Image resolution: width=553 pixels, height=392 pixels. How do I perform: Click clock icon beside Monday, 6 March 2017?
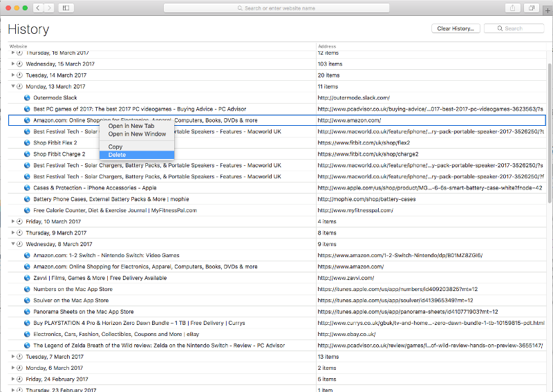pos(20,368)
